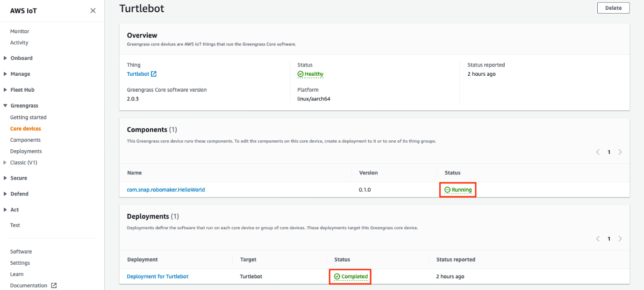Open Components in sidebar navigation
Screen dimensions: 644x290
25,140
